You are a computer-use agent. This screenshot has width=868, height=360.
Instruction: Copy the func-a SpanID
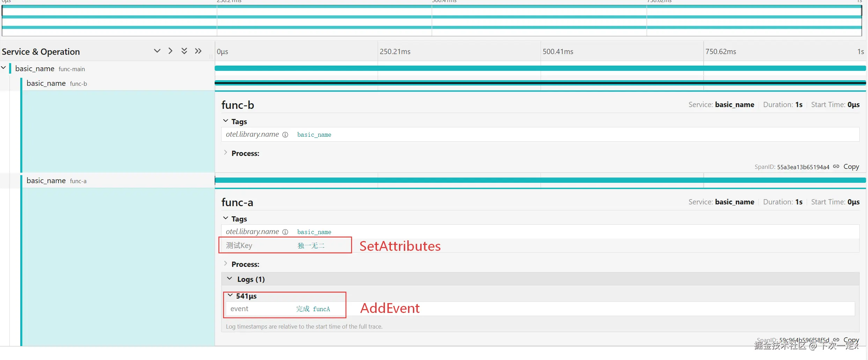click(x=851, y=340)
